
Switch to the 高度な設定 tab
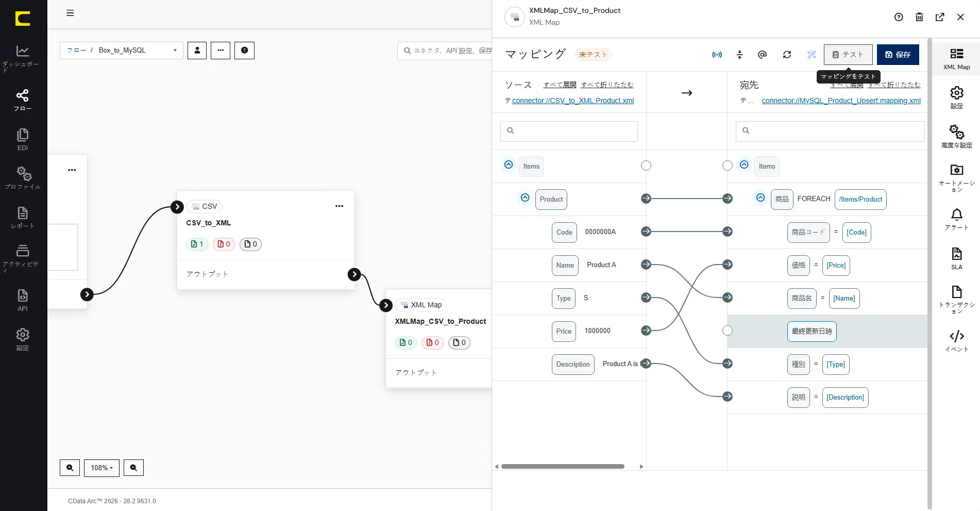956,137
